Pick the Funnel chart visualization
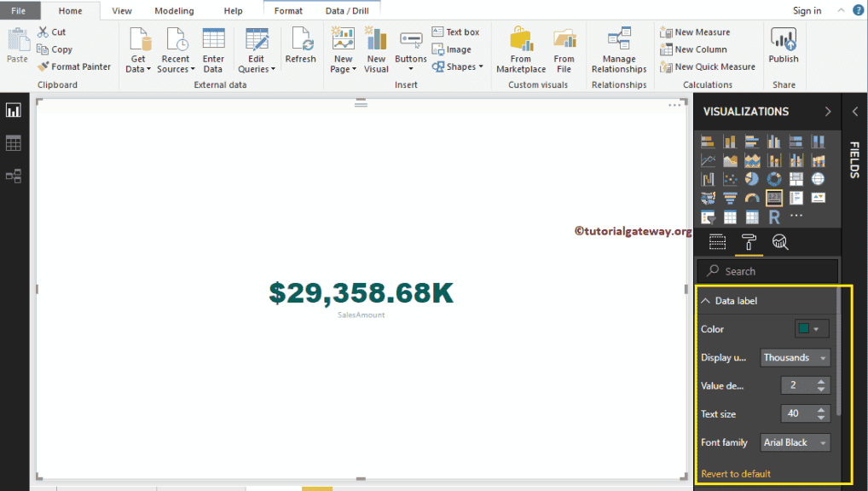 point(730,198)
